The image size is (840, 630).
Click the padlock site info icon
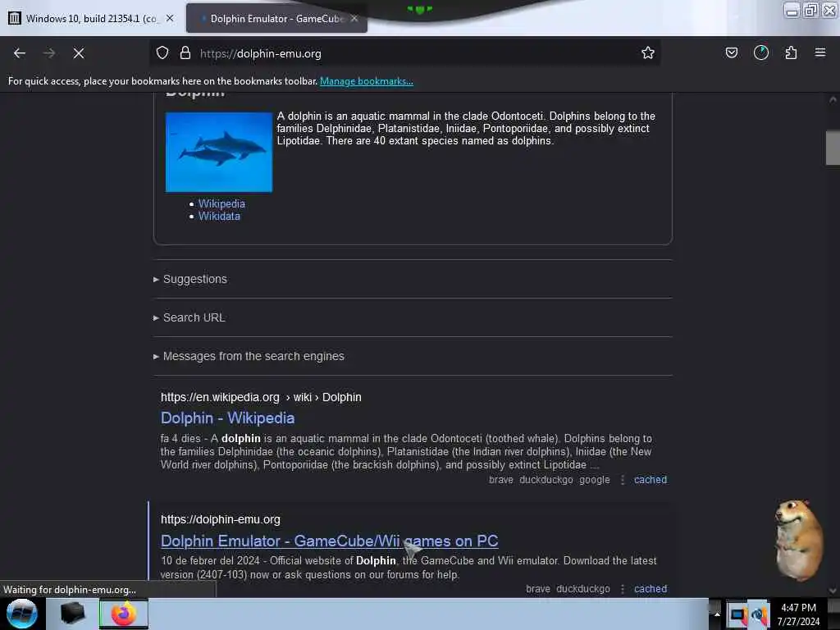point(185,53)
